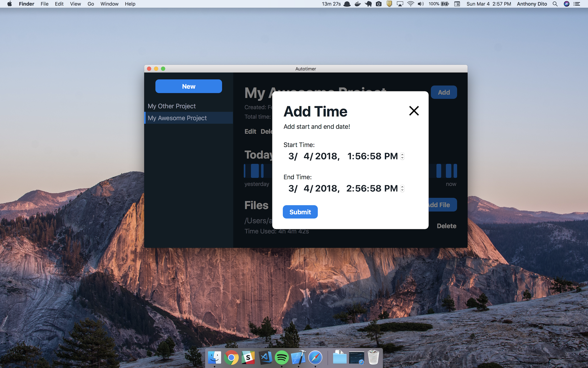The width and height of the screenshot is (588, 368).
Task: Click the Add File button
Action: [x=442, y=205]
